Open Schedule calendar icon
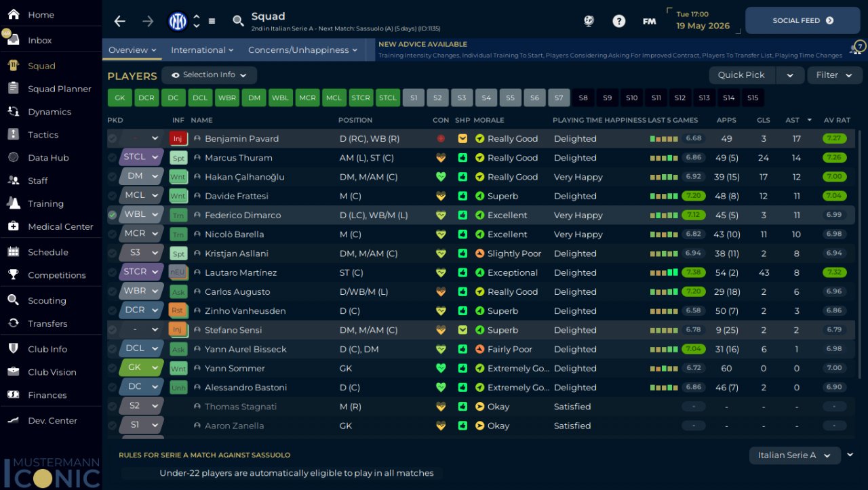The image size is (868, 490). pyautogui.click(x=14, y=252)
